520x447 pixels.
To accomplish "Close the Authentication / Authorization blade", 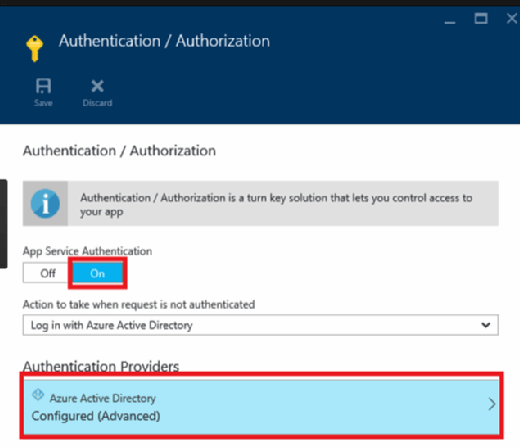I will point(512,18).
